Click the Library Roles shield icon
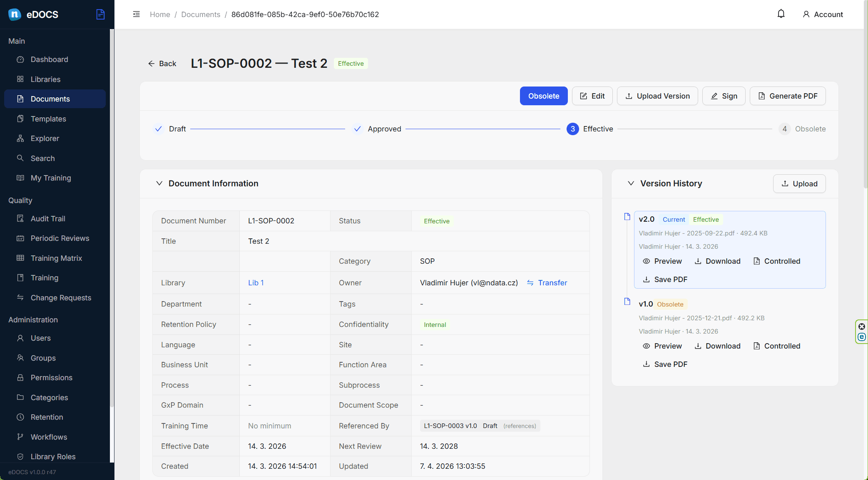Viewport: 868px width, 480px height. click(x=20, y=456)
